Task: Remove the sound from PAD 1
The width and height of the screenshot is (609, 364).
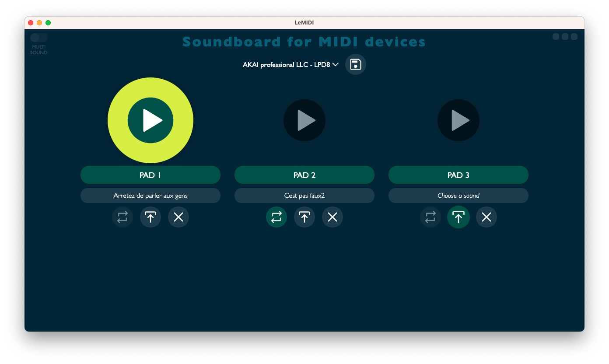Action: (x=178, y=217)
